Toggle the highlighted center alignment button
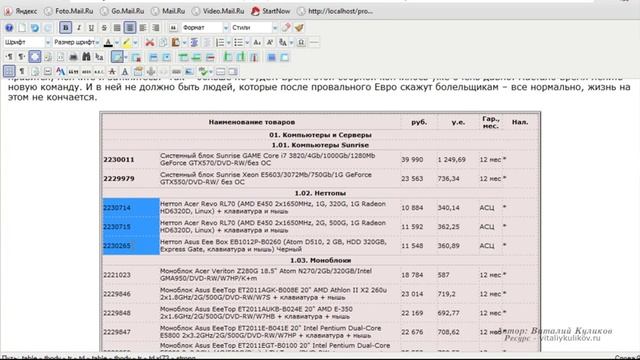This screenshot has width=640, height=360. (x=130, y=28)
